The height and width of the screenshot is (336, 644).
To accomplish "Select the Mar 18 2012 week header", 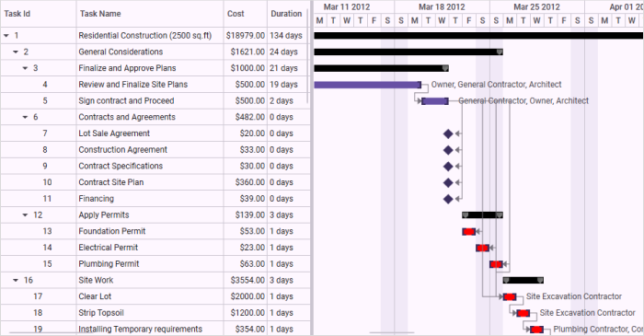I will pyautogui.click(x=442, y=7).
